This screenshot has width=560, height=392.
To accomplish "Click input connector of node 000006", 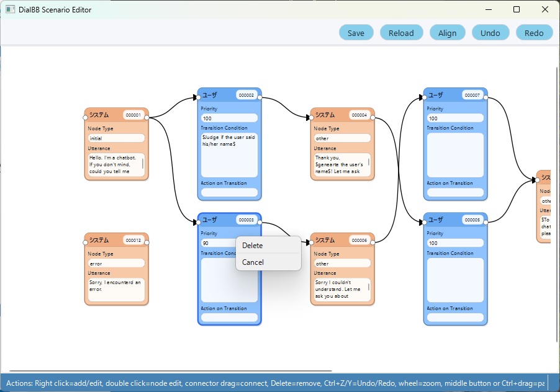I will coord(311,243).
